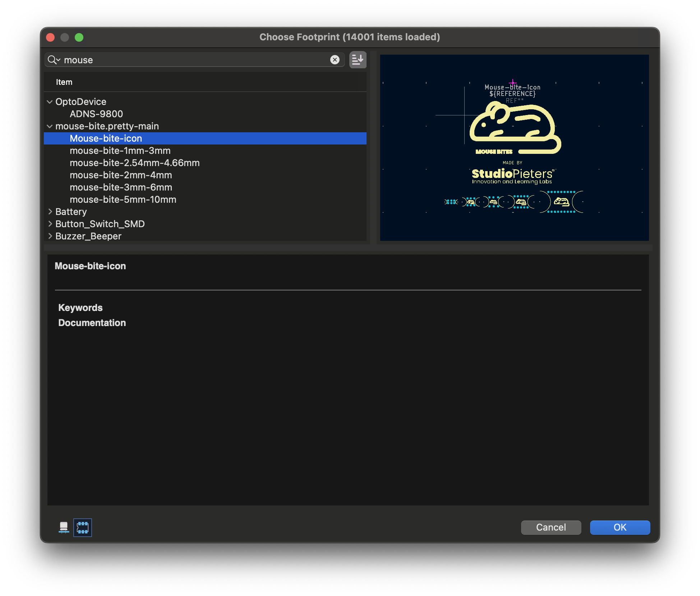Select mouse-bite-5mm-10mm footprint
The image size is (700, 596).
pyautogui.click(x=205, y=200)
